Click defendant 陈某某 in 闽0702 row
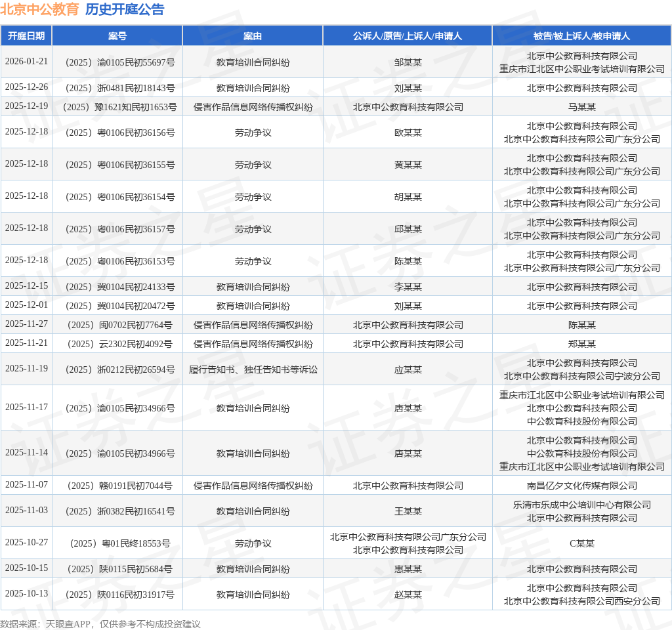 [582, 325]
